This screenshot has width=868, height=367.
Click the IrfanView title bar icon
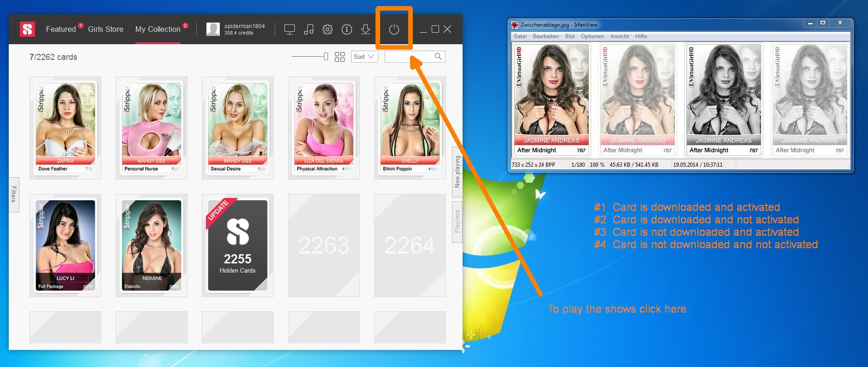[x=515, y=25]
